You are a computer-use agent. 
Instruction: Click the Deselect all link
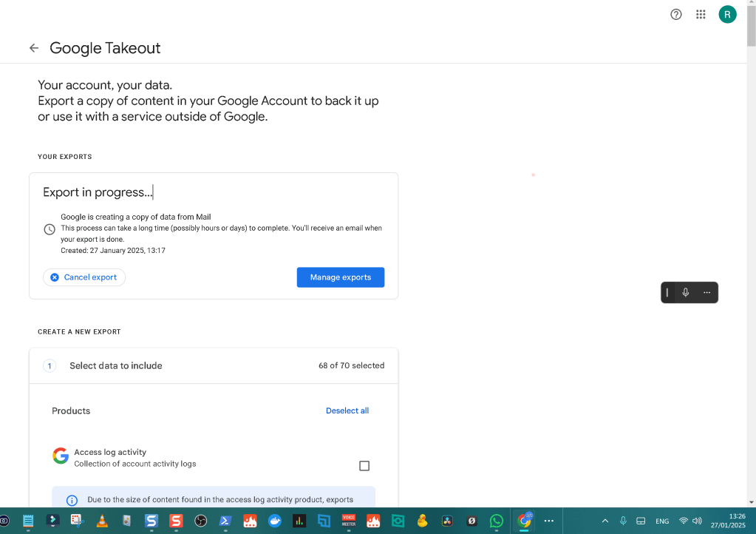point(347,410)
